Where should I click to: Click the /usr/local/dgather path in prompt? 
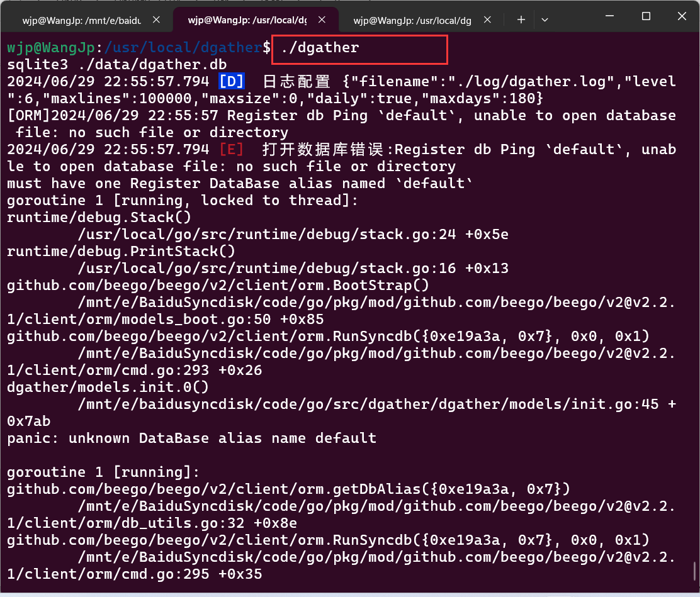coord(183,48)
